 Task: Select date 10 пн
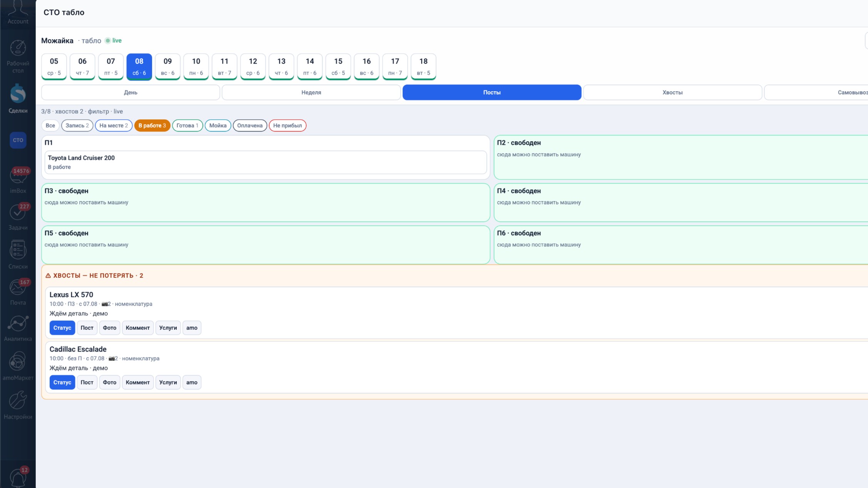pyautogui.click(x=196, y=67)
